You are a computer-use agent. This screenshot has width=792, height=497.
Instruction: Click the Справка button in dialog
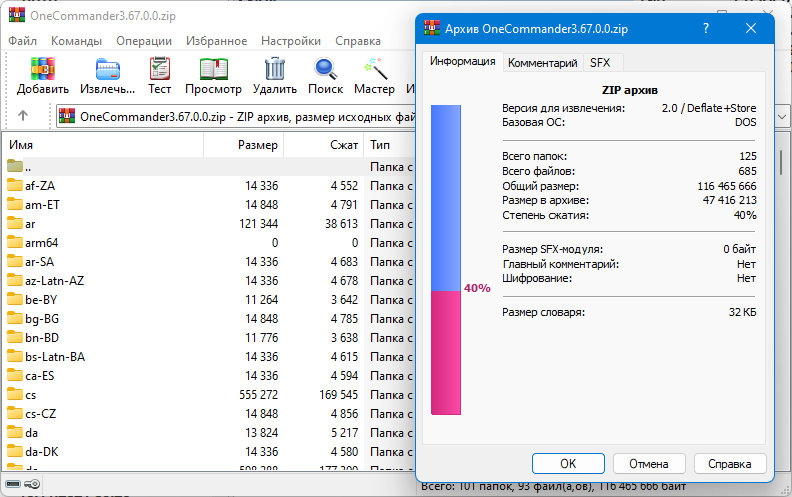[729, 464]
